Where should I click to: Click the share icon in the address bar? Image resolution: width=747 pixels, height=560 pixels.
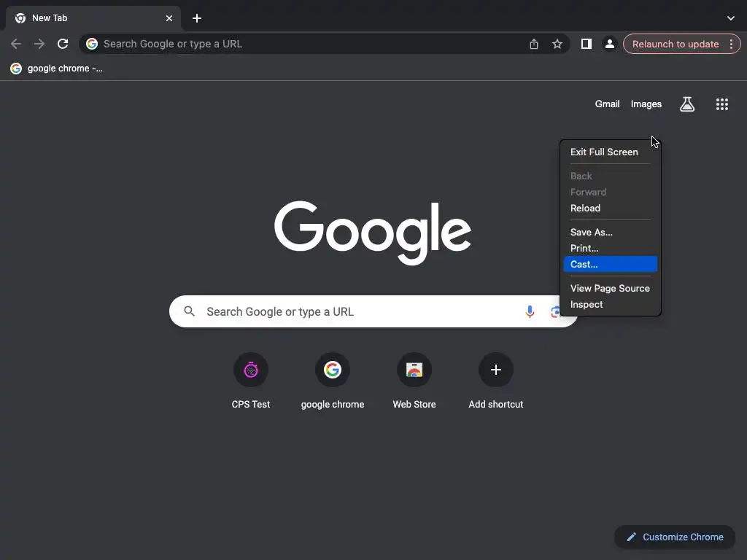click(533, 44)
